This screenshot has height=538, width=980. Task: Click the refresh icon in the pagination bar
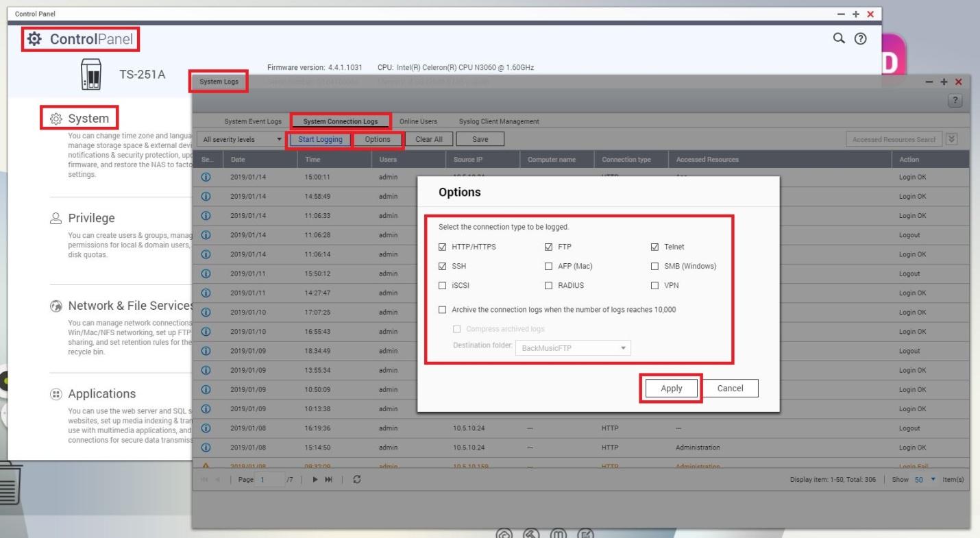click(x=356, y=479)
